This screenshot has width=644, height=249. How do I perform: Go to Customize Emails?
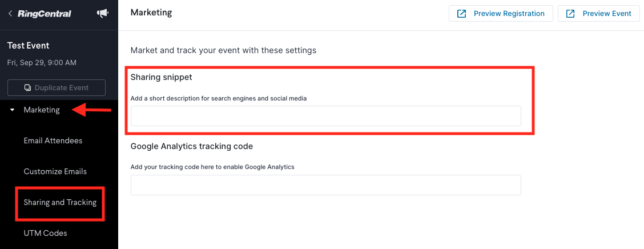(x=55, y=171)
